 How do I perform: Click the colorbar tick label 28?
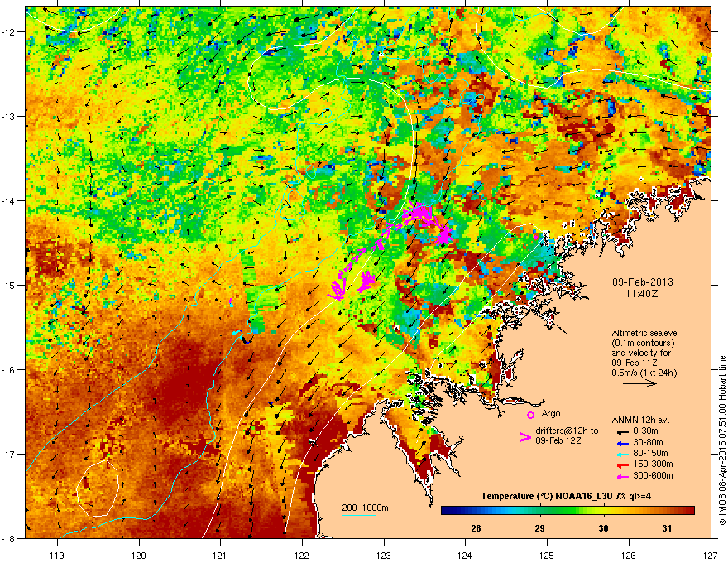(476, 528)
